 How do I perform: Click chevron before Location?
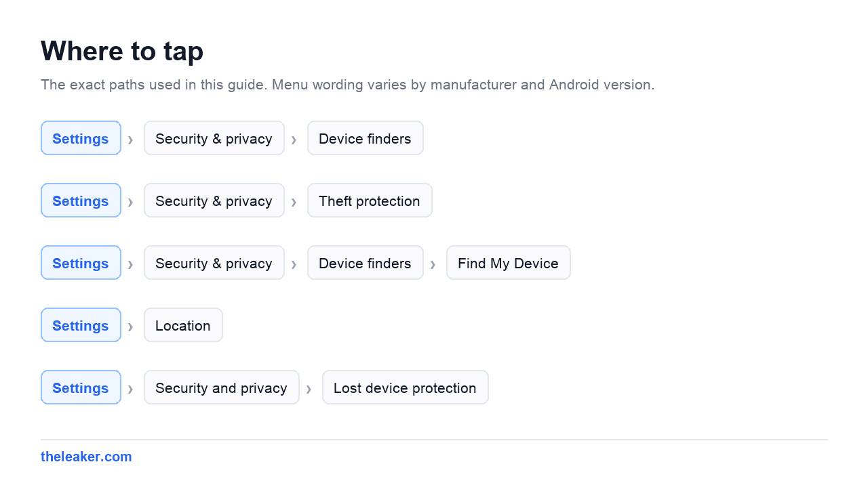[130, 326]
